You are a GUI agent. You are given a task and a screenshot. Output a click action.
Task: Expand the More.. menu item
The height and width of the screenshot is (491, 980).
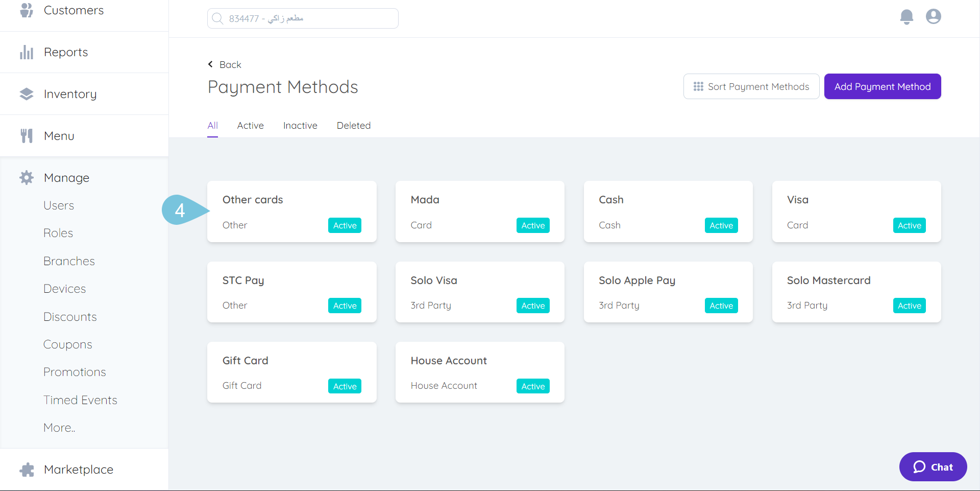click(x=59, y=427)
